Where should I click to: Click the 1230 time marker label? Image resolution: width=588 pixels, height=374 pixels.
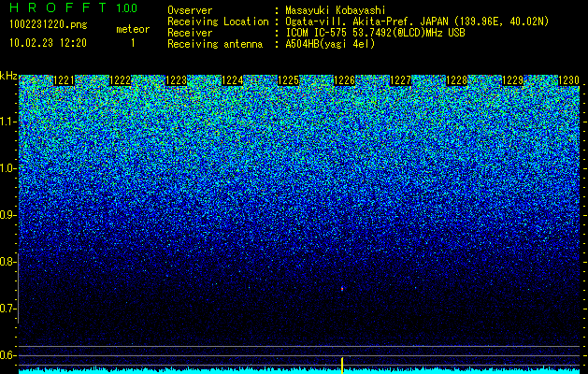pos(569,80)
